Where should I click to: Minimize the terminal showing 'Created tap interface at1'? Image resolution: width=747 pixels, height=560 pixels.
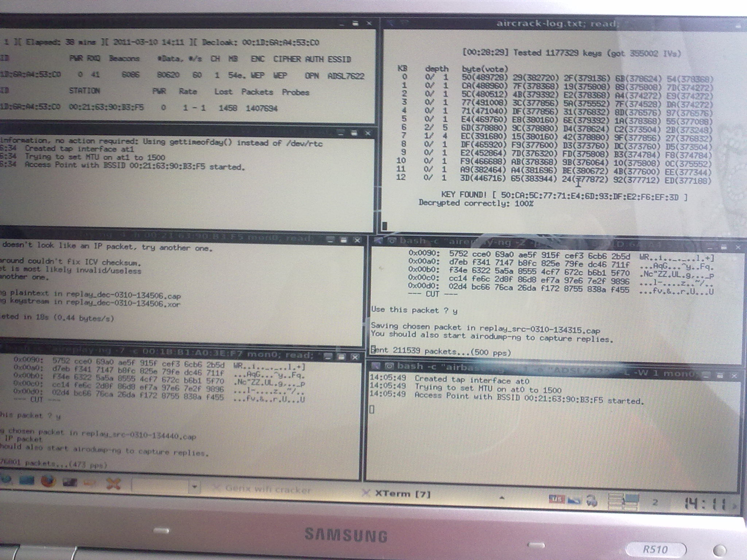coord(340,132)
